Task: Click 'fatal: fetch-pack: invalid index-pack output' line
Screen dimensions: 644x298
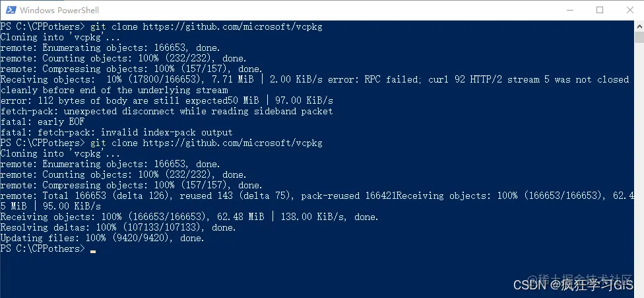Action: [117, 132]
